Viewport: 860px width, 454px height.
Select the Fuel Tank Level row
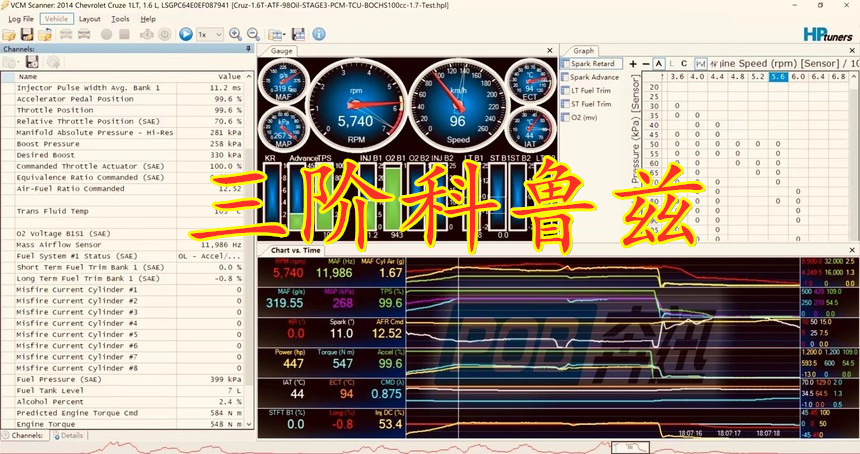tap(122, 391)
